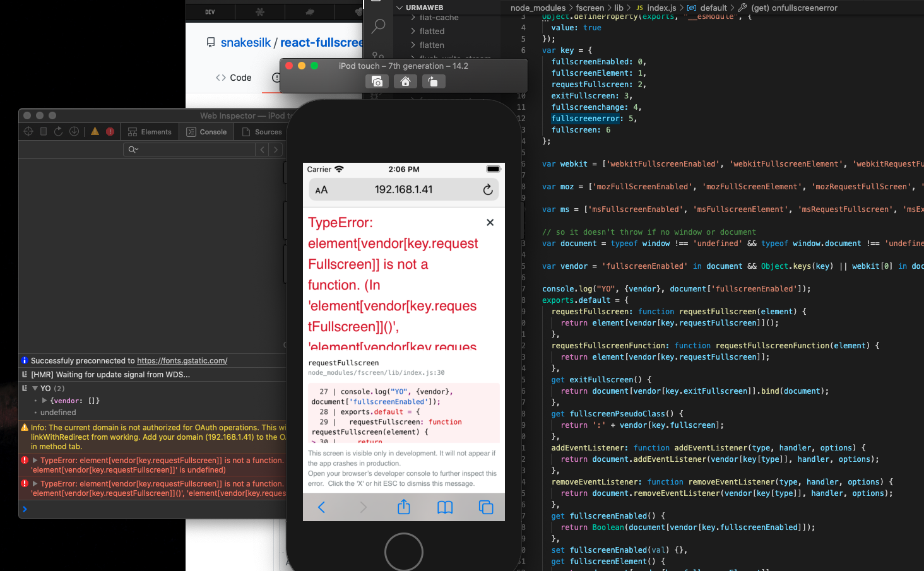The image size is (924, 571).
Task: Toggle the warnings filter in Web Inspector toolbar
Action: point(94,131)
